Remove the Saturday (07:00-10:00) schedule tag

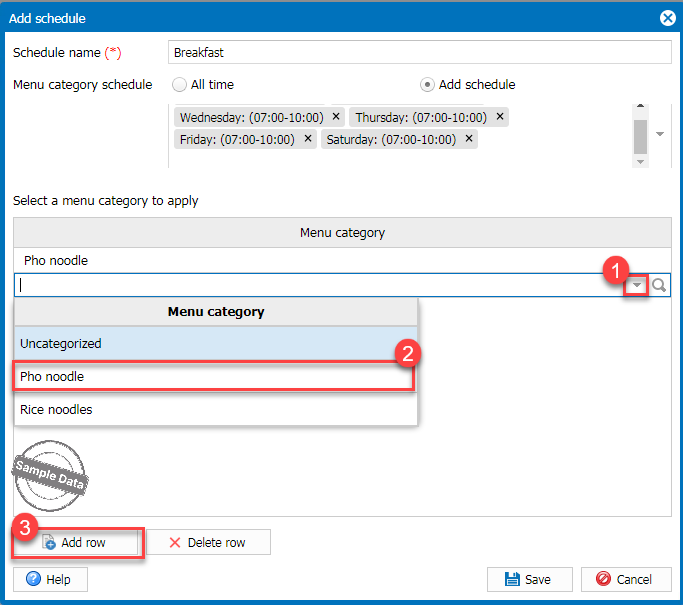click(x=469, y=139)
